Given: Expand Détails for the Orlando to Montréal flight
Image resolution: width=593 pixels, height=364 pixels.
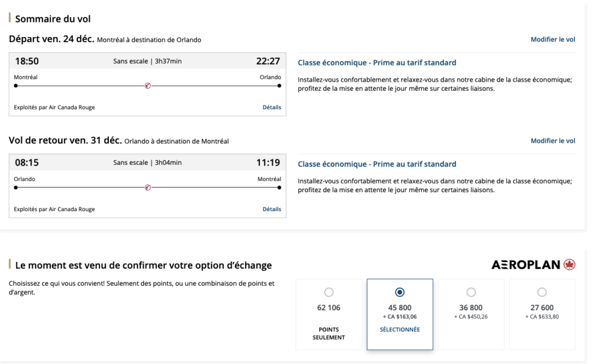Looking at the screenshot, I should [272, 209].
